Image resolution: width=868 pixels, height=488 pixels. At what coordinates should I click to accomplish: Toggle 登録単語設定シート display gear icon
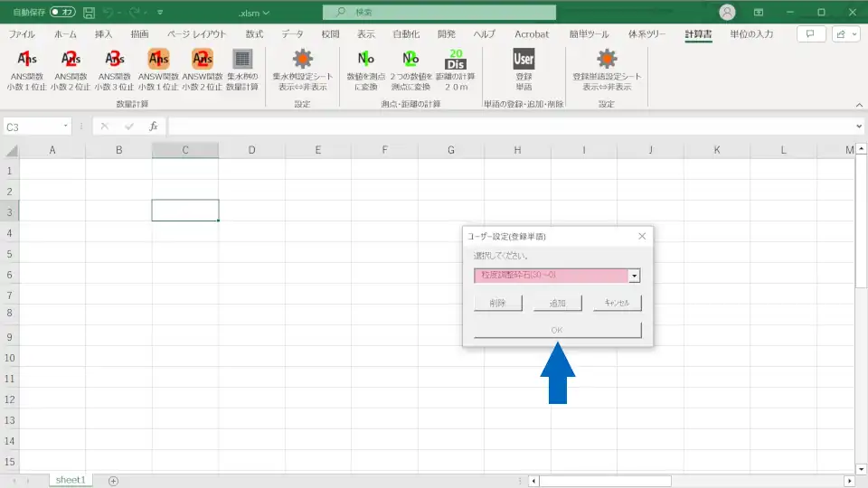pos(607,59)
